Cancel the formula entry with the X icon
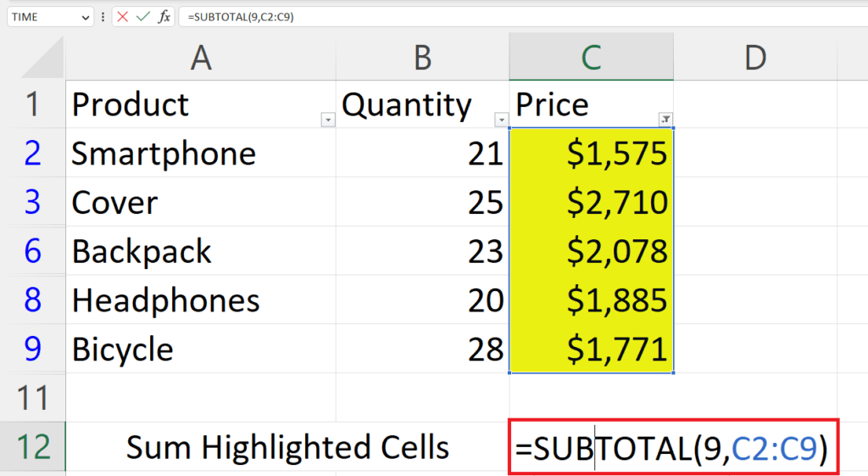Viewport: 868px width, 476px height. pyautogui.click(x=123, y=17)
